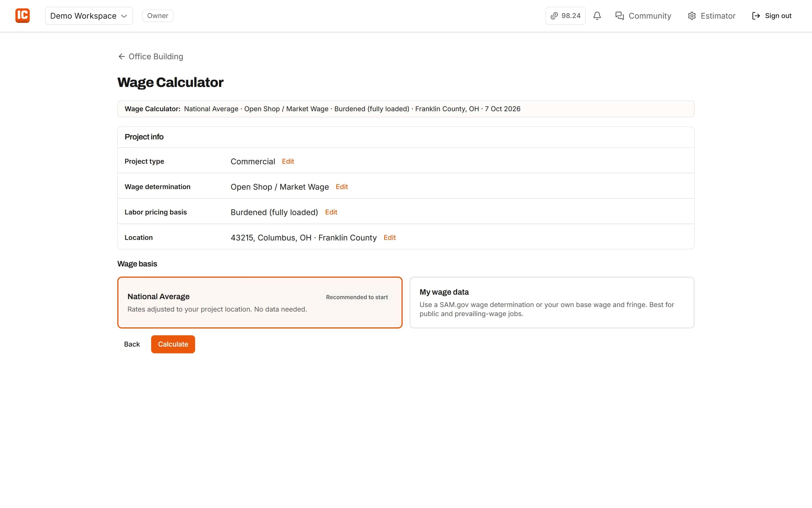Click 'Open Shop / Market Wage' value
Viewport: 812px width, 508px height.
[x=279, y=187]
